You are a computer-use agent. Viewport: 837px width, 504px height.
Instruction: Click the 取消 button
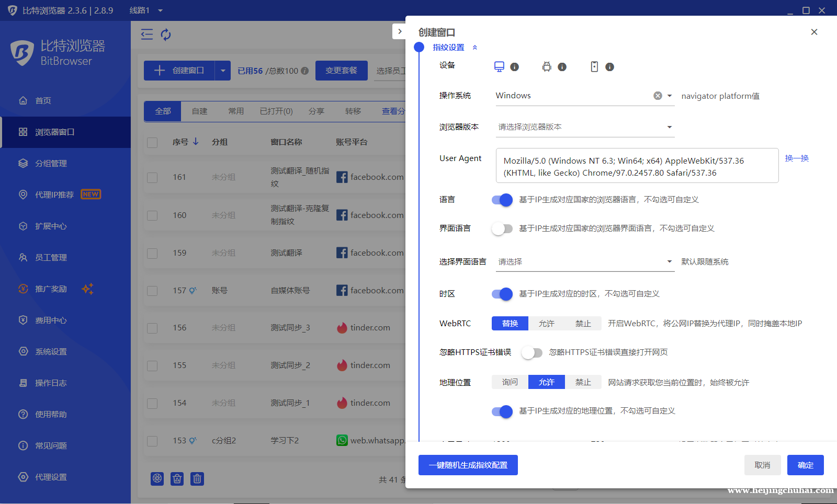click(x=762, y=465)
